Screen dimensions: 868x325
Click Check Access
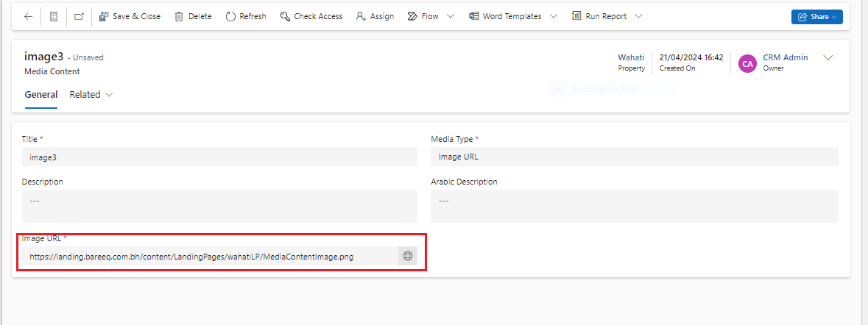click(x=311, y=16)
